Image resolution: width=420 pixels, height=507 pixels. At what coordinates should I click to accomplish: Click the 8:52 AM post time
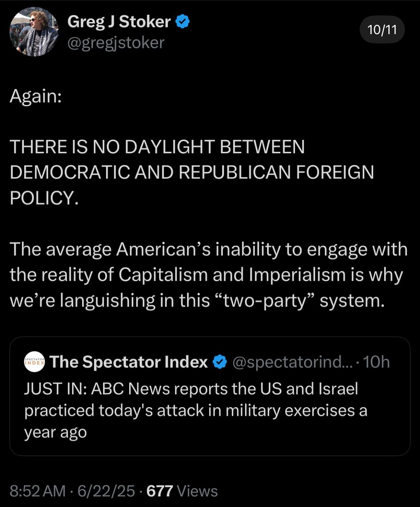tap(38, 491)
